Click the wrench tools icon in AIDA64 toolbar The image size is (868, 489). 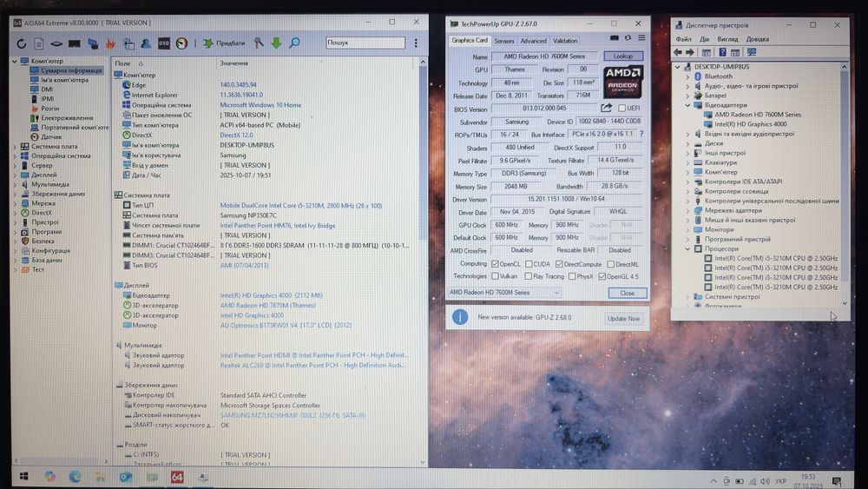click(259, 43)
